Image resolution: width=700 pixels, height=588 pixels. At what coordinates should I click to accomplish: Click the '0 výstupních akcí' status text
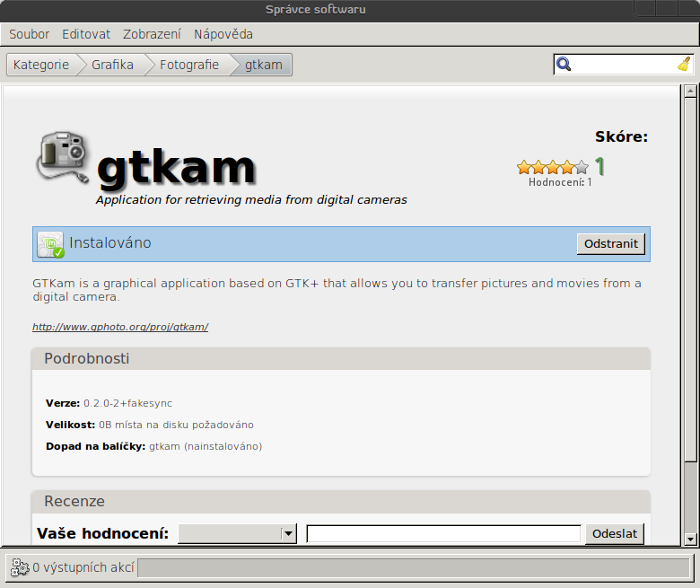(83, 567)
